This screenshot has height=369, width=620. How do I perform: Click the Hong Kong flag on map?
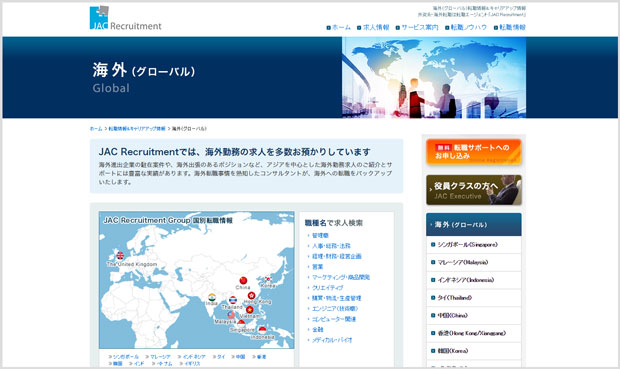tap(251, 295)
